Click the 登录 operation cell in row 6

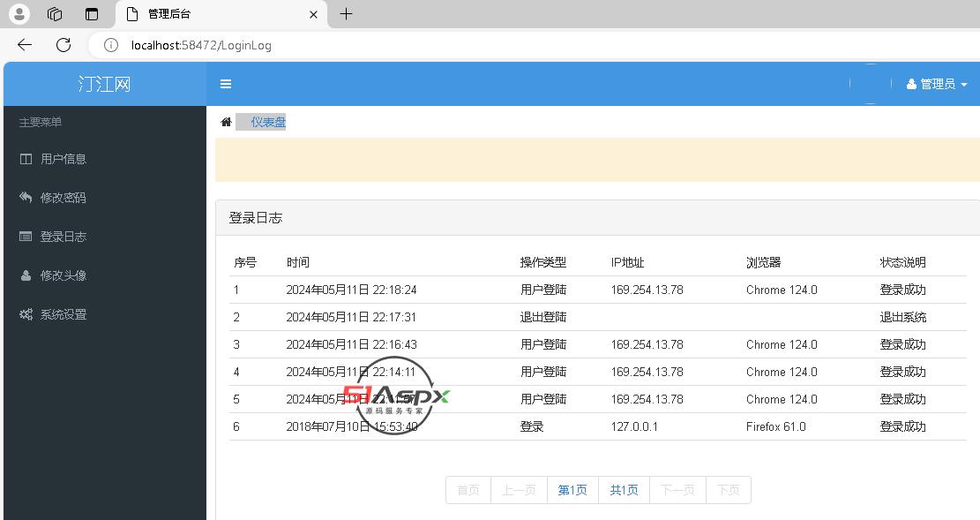[532, 426]
